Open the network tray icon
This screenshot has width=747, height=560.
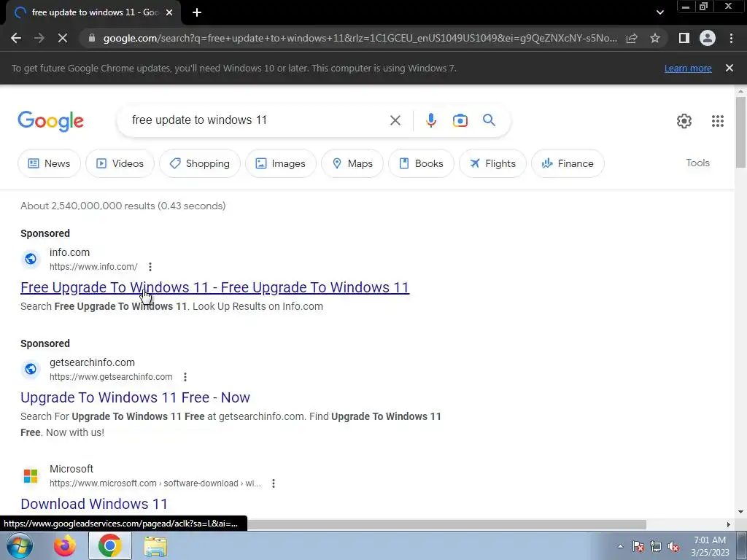[656, 546]
